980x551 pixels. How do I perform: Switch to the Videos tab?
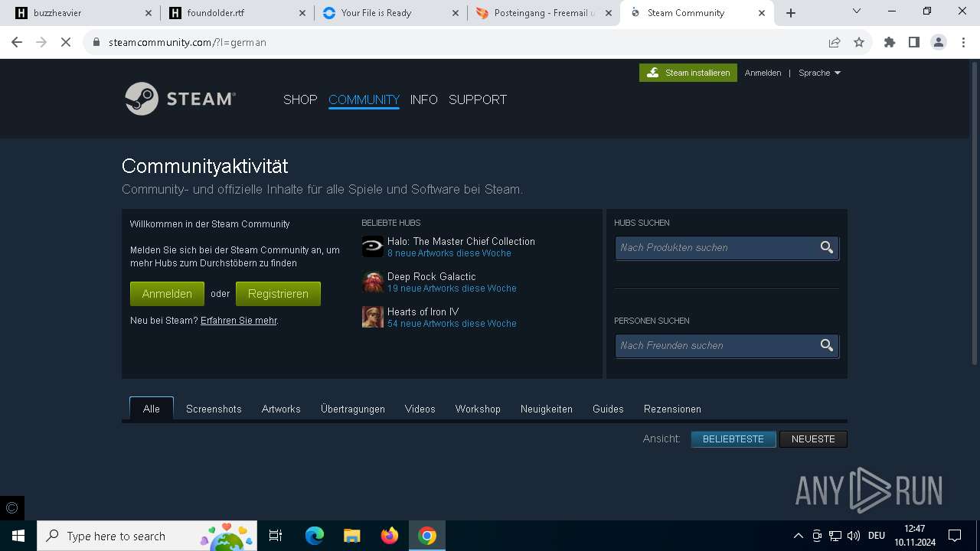tap(420, 409)
